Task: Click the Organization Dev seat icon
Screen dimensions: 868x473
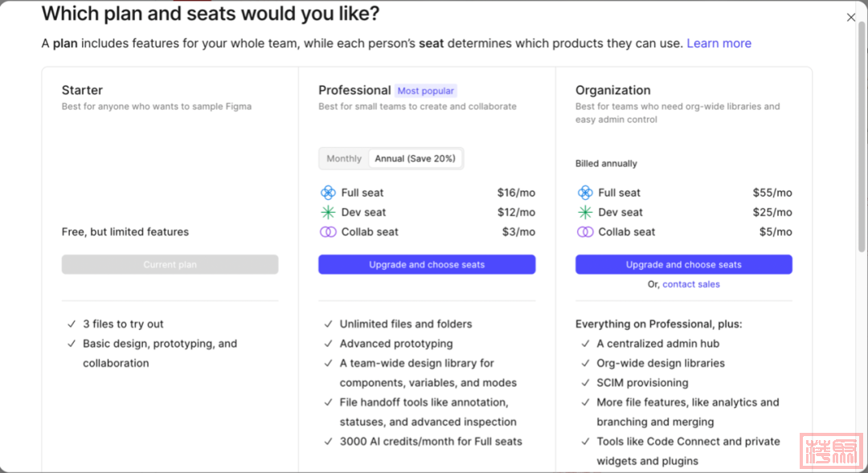Action: (585, 212)
